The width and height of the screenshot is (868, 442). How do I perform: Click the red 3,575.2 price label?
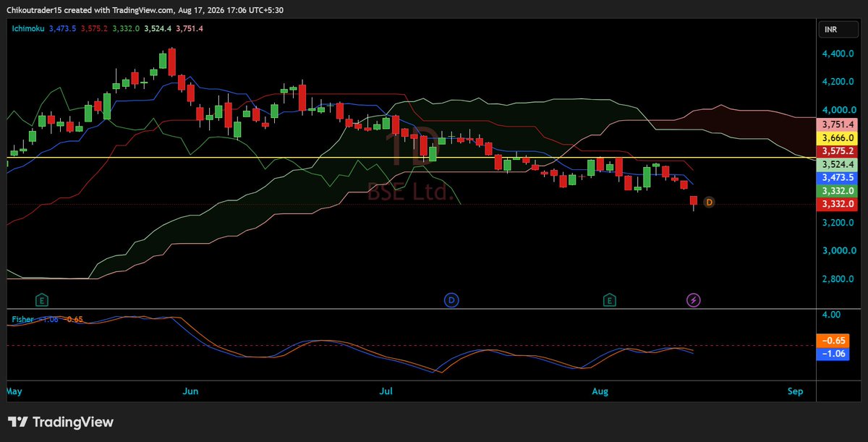click(x=837, y=151)
